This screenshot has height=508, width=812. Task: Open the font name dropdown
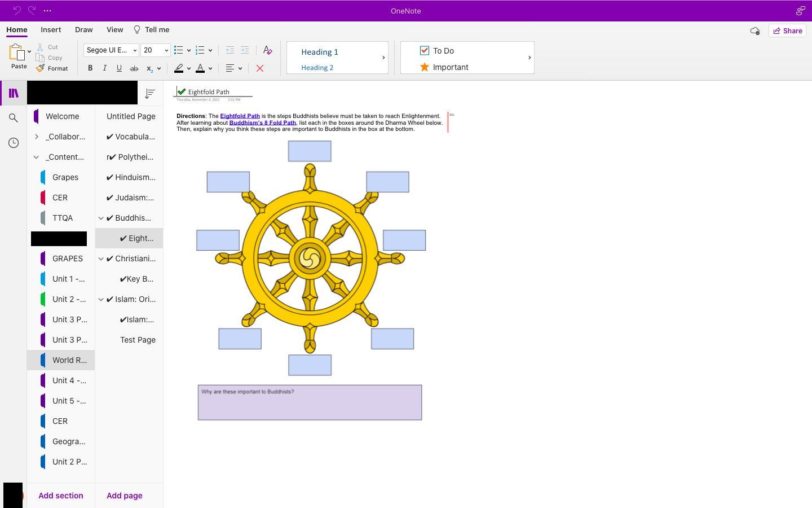[x=111, y=50]
